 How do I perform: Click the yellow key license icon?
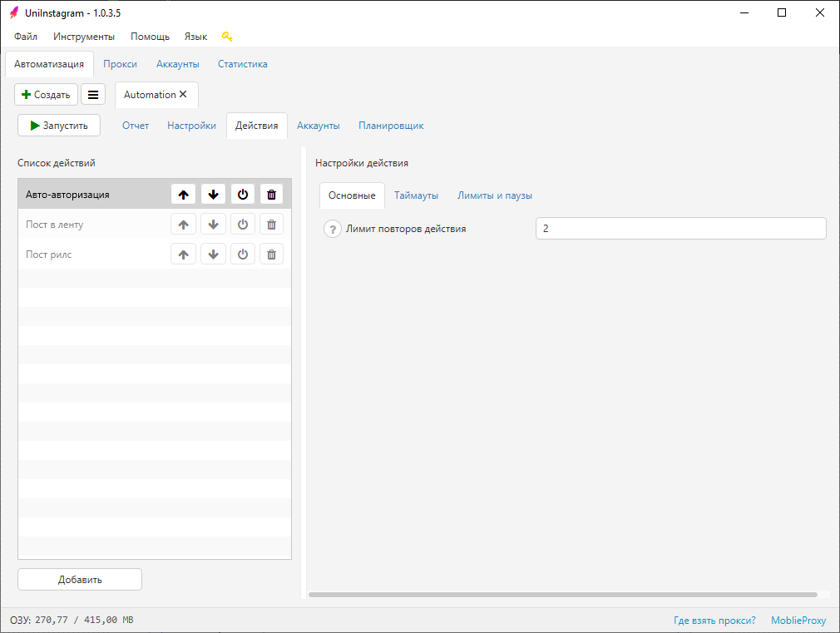tap(227, 37)
